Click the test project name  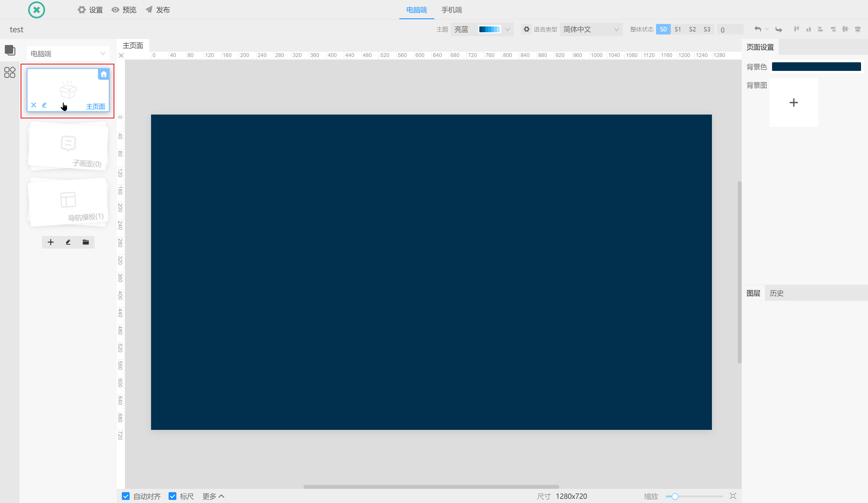click(16, 29)
